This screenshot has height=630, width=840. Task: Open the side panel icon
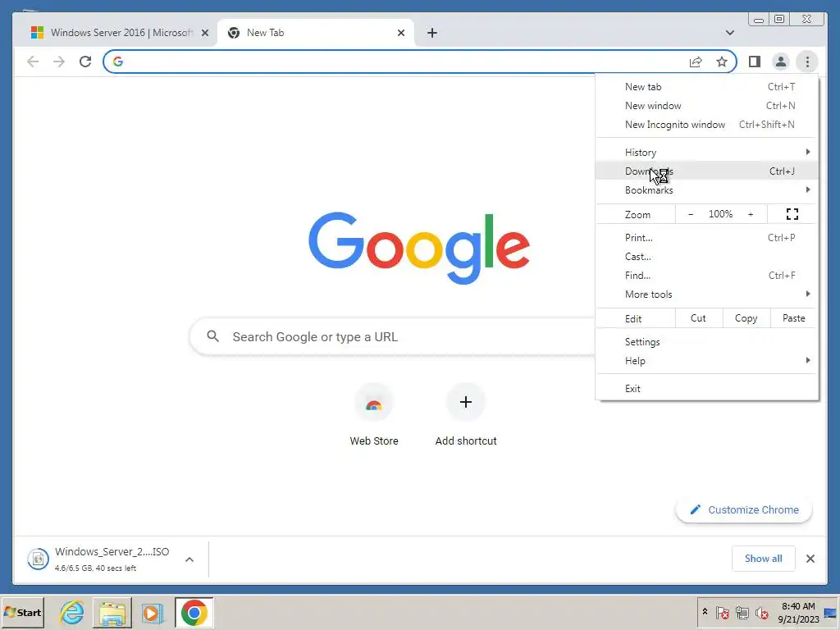pyautogui.click(x=755, y=62)
